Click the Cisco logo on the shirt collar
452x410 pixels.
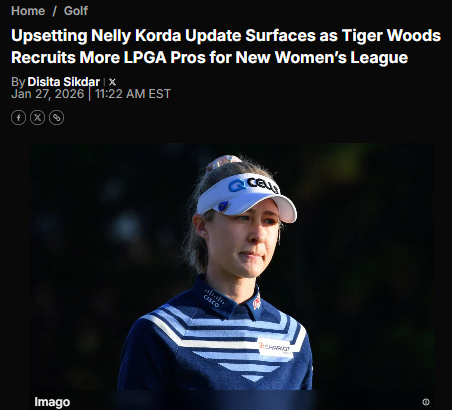tap(213, 298)
